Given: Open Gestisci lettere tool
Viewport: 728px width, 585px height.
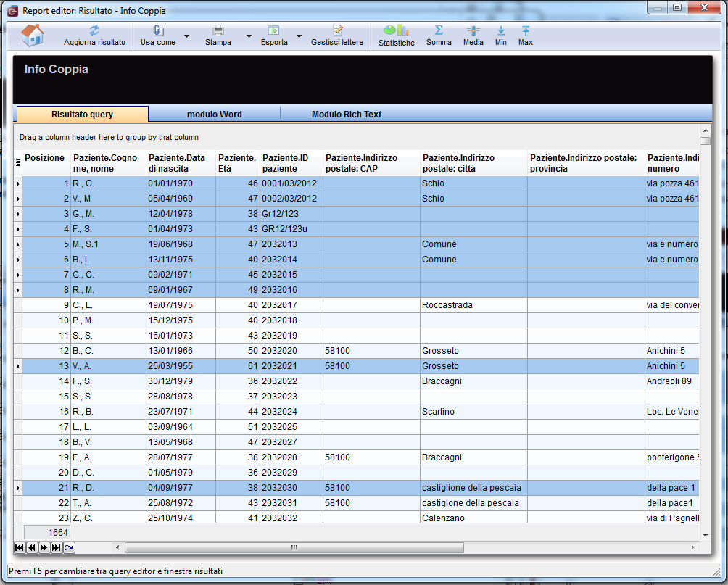Looking at the screenshot, I should tap(337, 36).
